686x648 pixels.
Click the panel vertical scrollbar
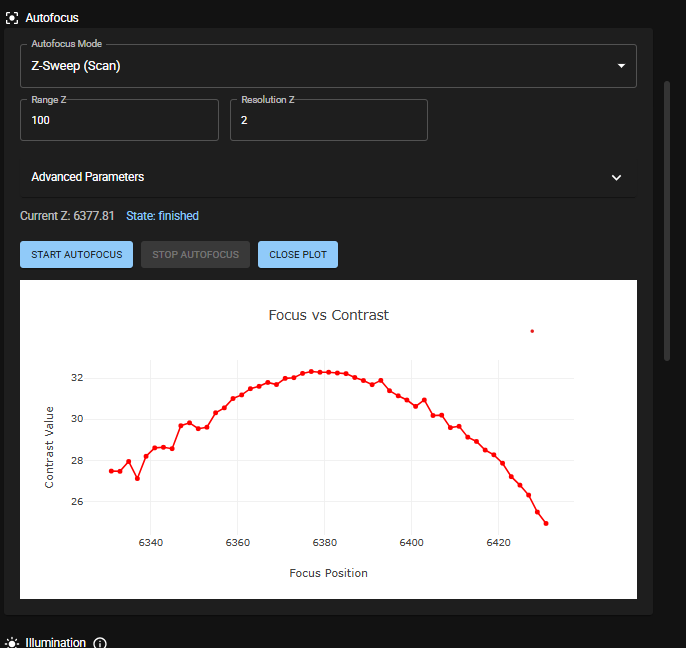pos(667,221)
